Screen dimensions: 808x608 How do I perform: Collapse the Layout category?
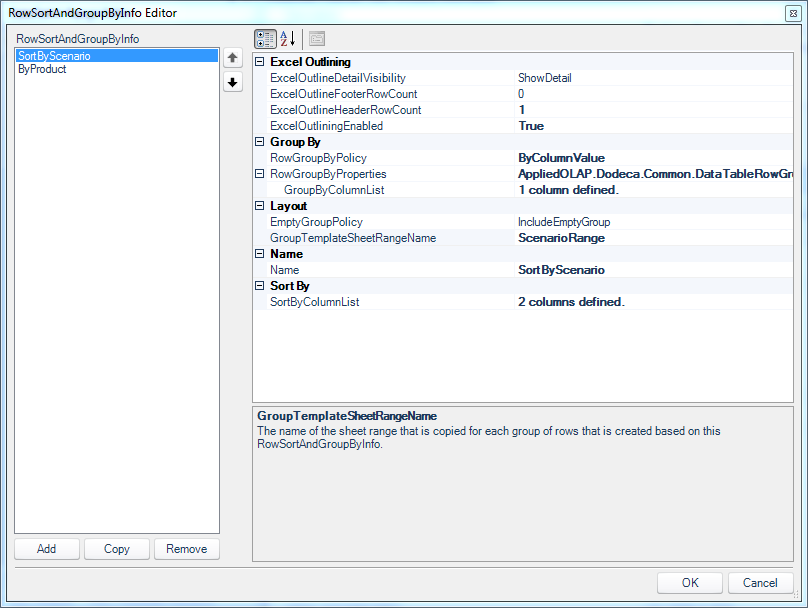click(260, 206)
